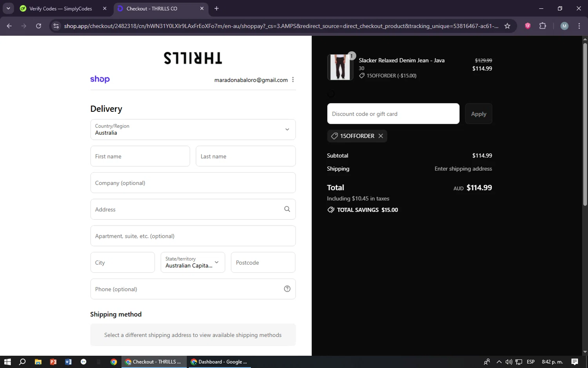Open the Chrome profile avatar M
This screenshot has width=588, height=368.
coord(564,26)
